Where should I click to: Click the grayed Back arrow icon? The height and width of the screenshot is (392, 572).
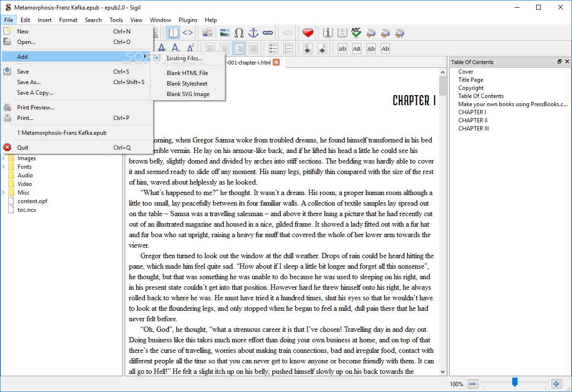[x=288, y=33]
